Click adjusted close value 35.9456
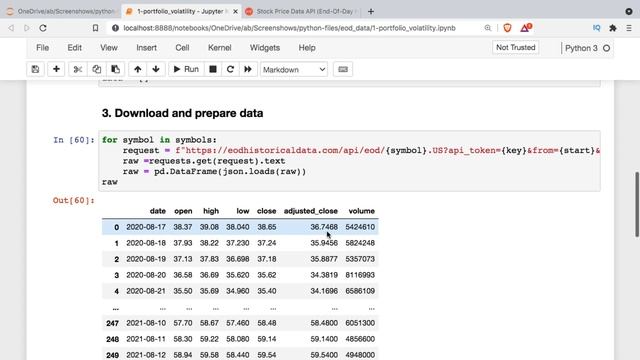The image size is (640, 360). 324,243
